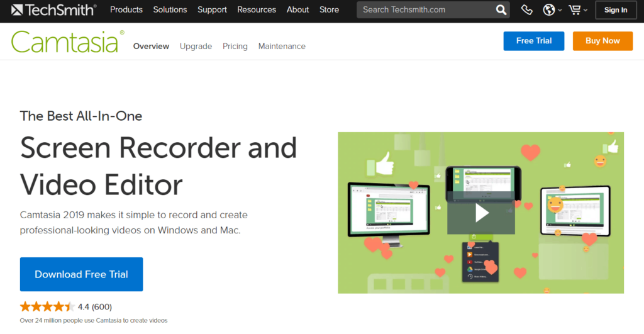This screenshot has height=334, width=644.
Task: Switch to the Upgrade tab
Action: point(196,46)
